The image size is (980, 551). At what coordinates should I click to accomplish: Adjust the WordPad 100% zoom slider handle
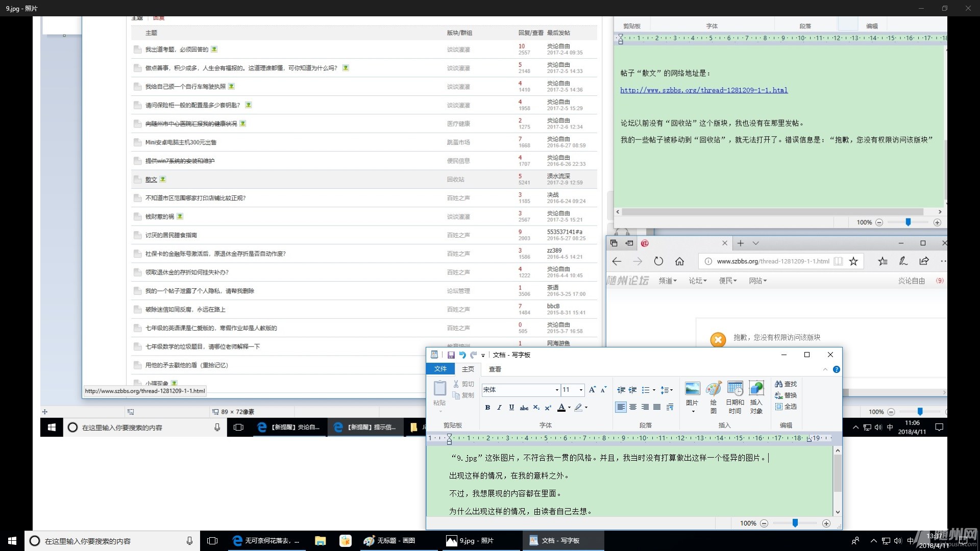coord(795,523)
